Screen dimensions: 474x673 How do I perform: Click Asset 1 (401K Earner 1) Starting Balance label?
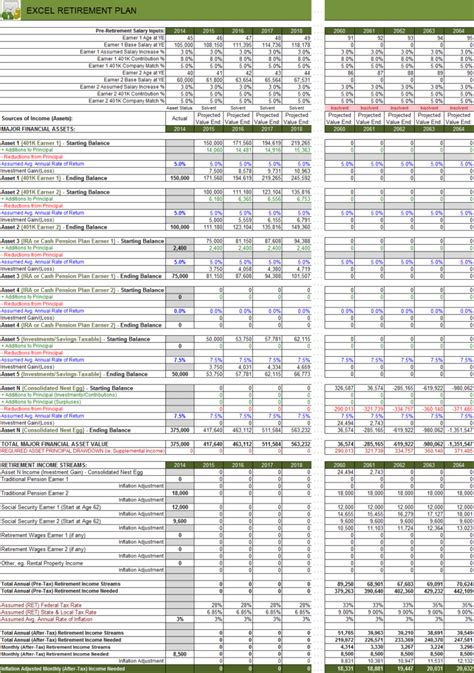(x=55, y=143)
